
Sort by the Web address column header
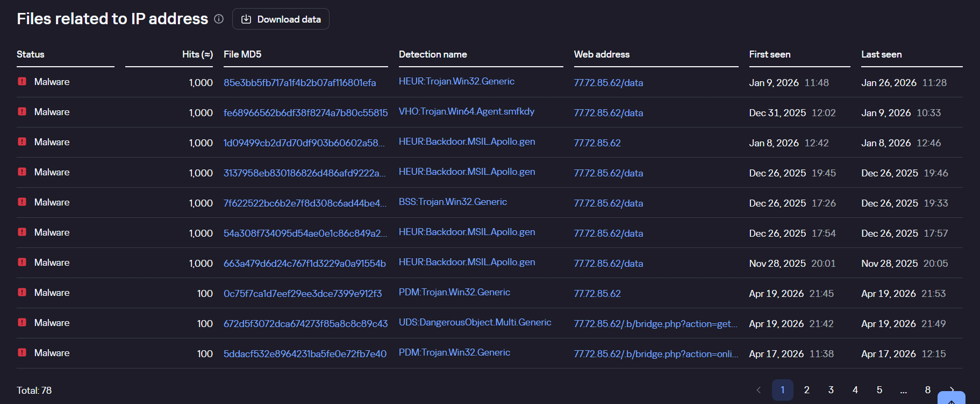click(602, 54)
